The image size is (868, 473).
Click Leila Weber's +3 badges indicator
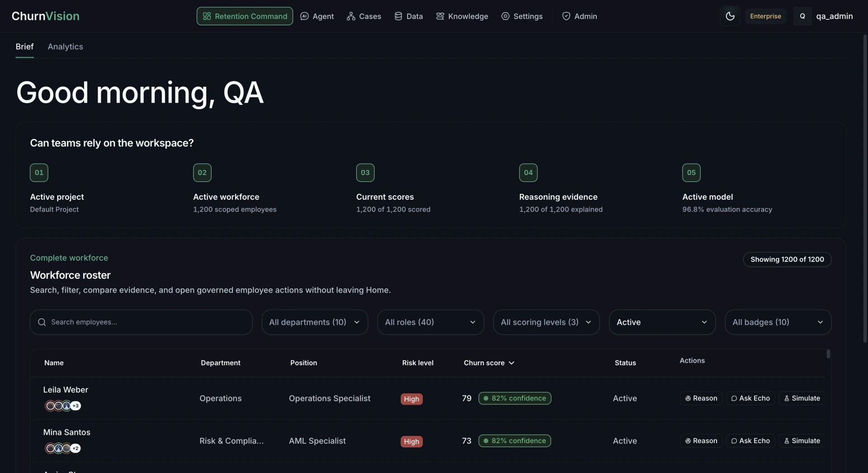click(x=76, y=406)
